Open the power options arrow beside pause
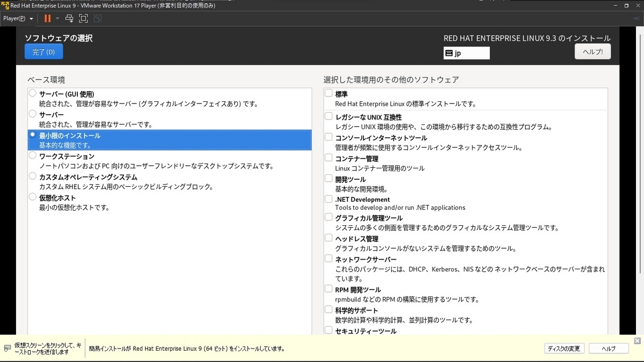 (57, 18)
